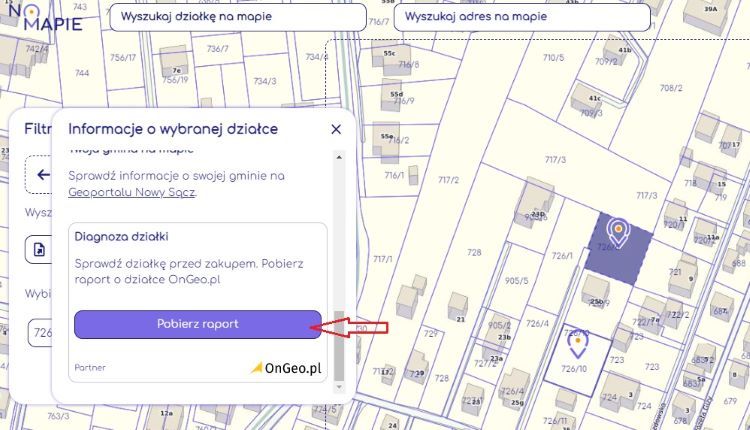The width and height of the screenshot is (750, 430).
Task: Click the file export icon in the Filtr panel
Action: [x=39, y=250]
